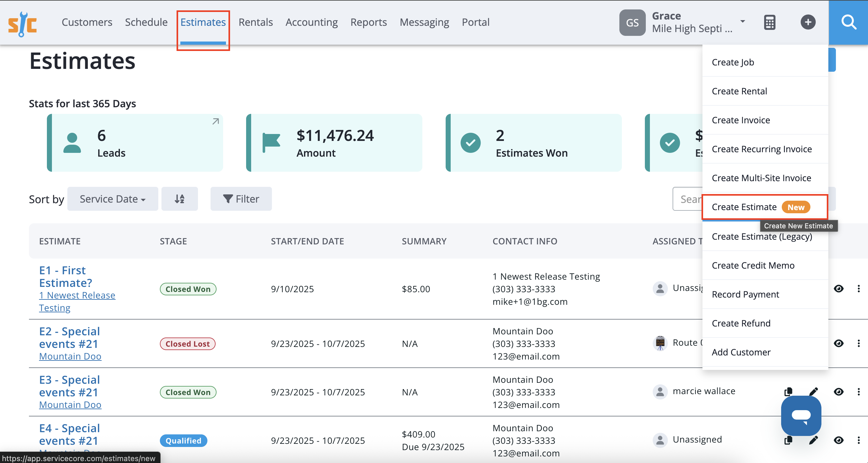Click the edit pencil for E3 estimate
Screen dimensions: 868x463
814,391
